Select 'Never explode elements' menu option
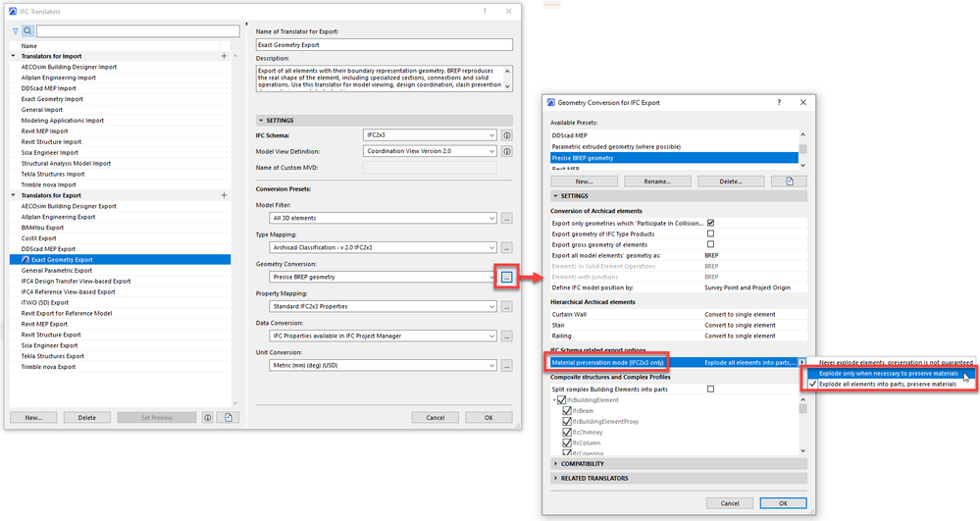This screenshot has height=521, width=980. [x=892, y=362]
